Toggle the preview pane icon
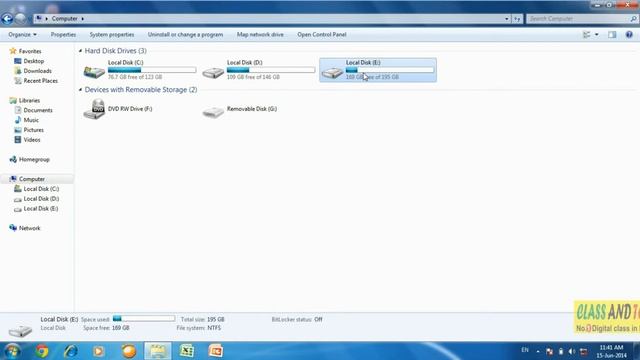Viewport: 640px width, 360px height. pyautogui.click(x=612, y=35)
